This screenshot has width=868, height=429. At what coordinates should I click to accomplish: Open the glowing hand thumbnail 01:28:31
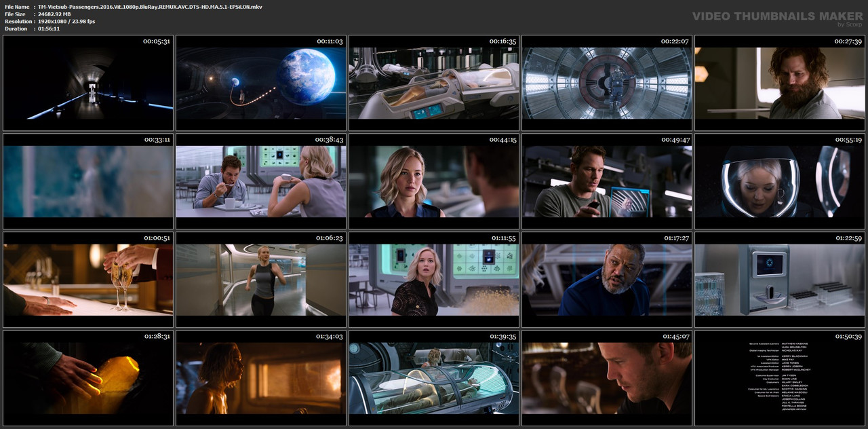(x=88, y=378)
